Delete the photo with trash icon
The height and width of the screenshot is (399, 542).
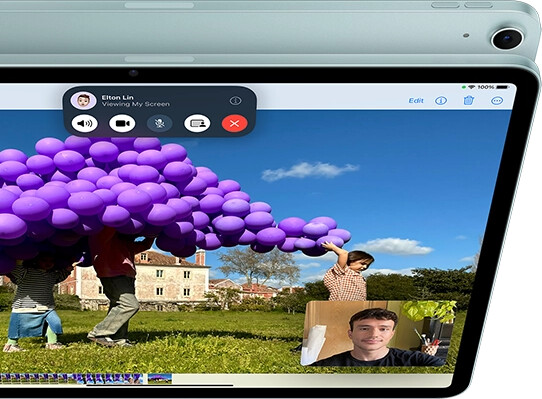(x=468, y=101)
